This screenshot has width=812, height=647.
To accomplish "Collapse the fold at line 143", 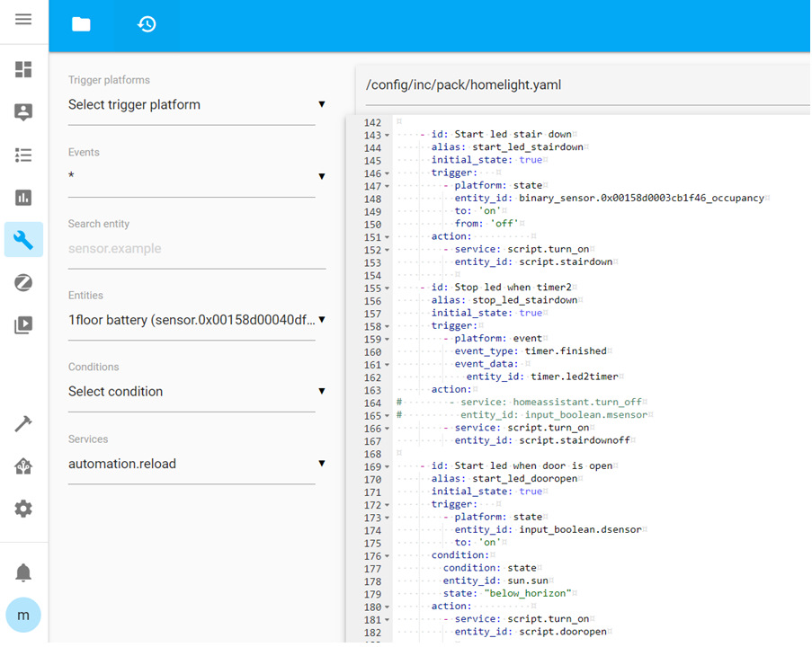I will click(387, 136).
